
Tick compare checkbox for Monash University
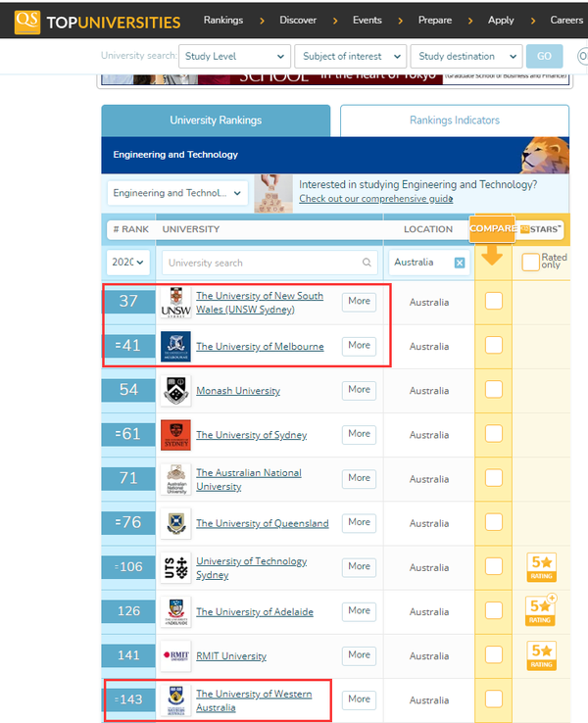[x=494, y=390]
